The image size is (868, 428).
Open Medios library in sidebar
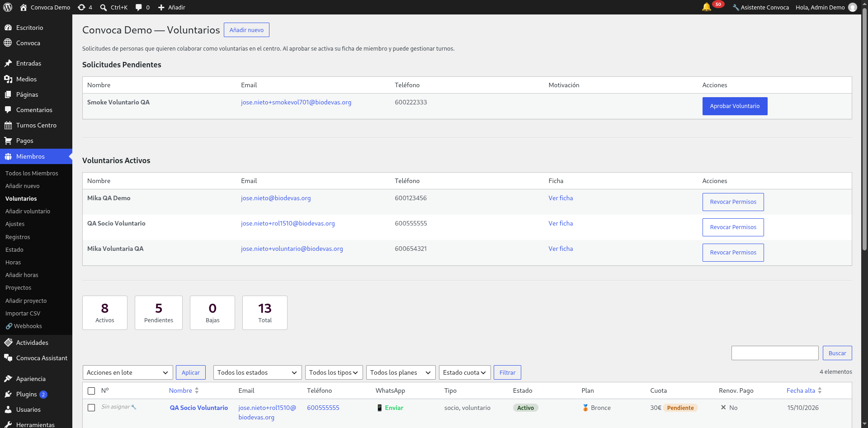36,79
